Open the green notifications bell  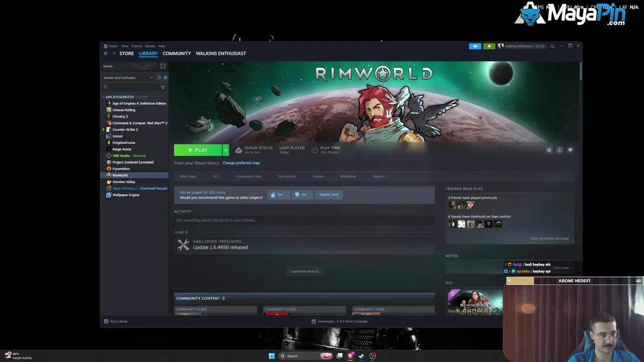tap(489, 46)
